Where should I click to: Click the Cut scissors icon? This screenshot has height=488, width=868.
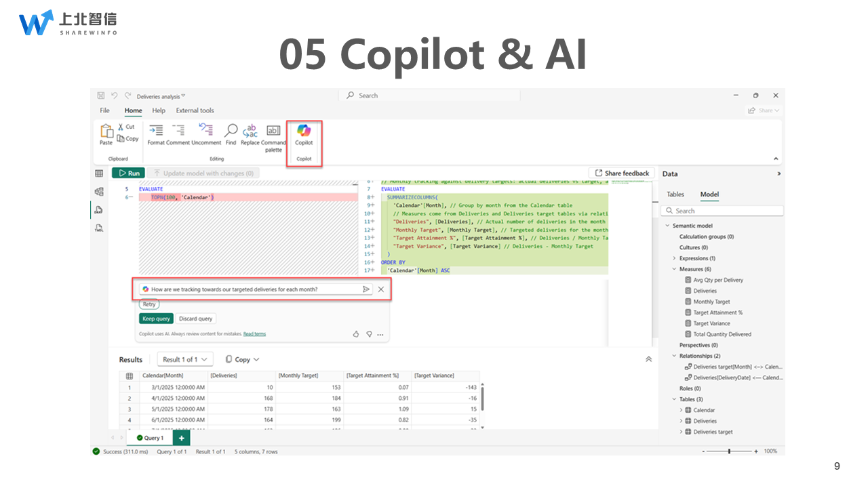click(x=121, y=127)
